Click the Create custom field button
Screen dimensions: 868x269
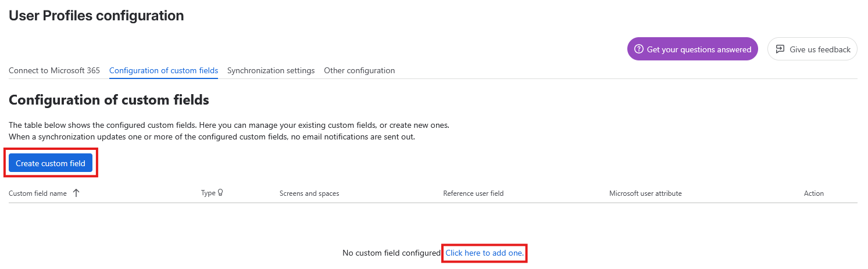tap(51, 163)
